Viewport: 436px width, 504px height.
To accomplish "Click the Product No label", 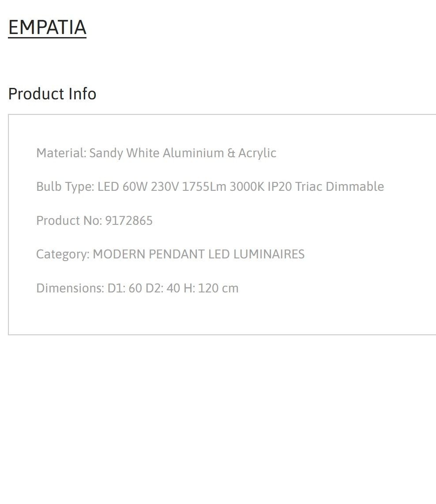I will pyautogui.click(x=69, y=220).
